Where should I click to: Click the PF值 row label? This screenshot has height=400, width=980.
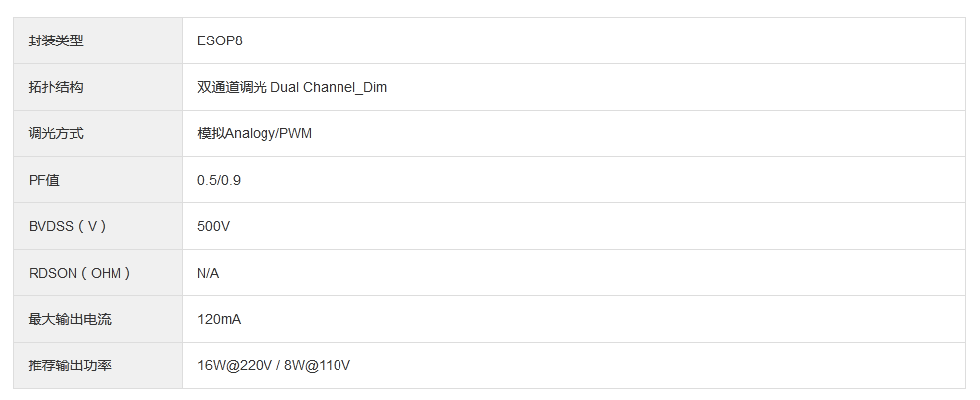44,180
